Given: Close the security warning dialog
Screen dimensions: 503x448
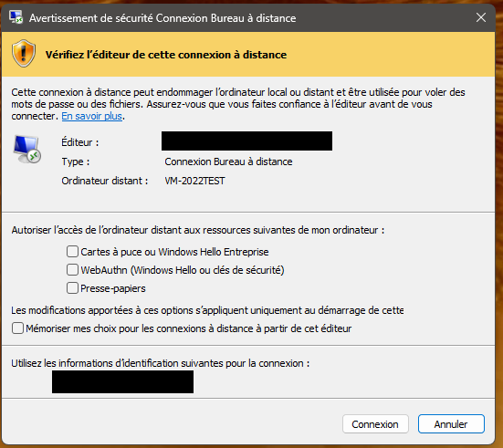Looking at the screenshot, I should point(480,17).
